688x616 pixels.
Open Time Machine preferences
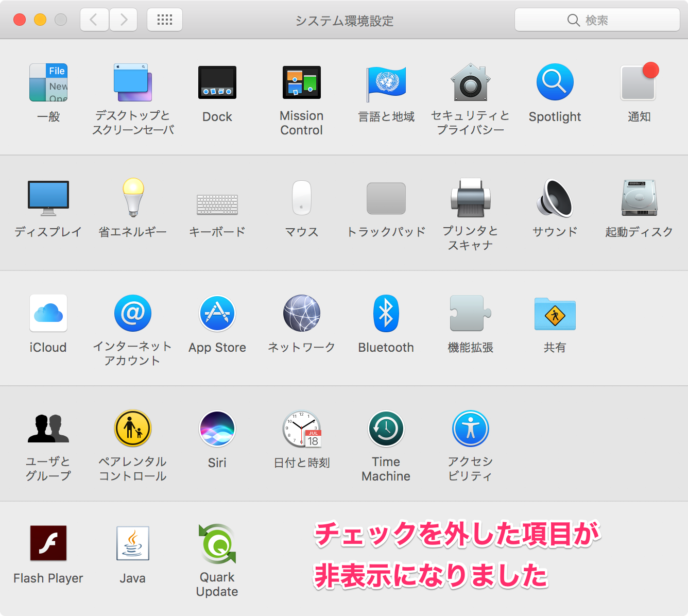[386, 429]
